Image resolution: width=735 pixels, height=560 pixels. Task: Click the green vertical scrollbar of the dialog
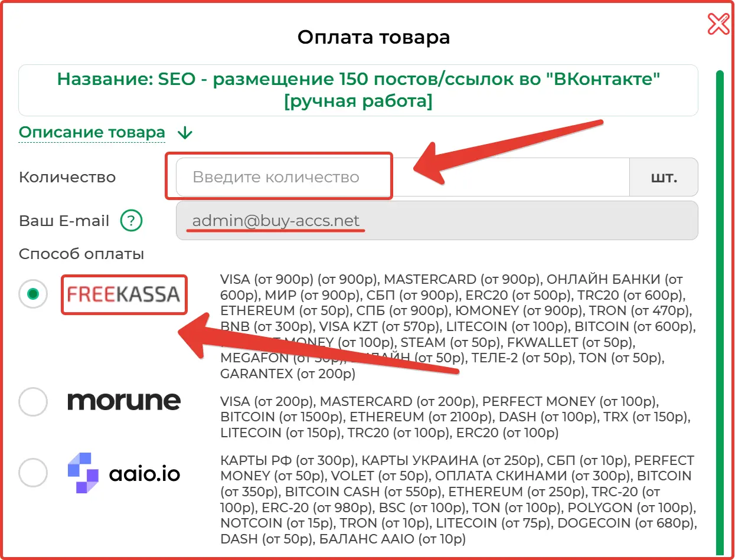720,313
